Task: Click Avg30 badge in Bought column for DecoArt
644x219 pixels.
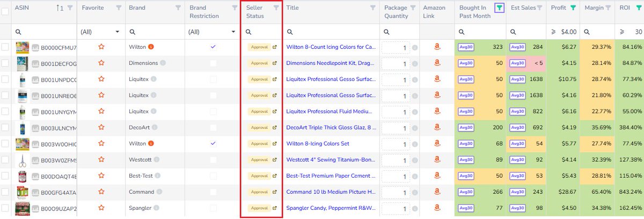Action: (x=466, y=128)
